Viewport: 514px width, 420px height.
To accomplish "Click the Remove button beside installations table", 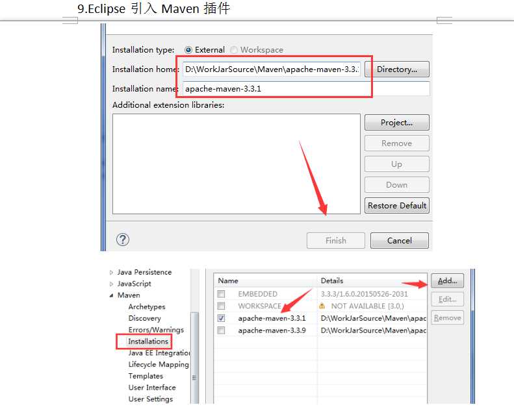I will (x=447, y=317).
